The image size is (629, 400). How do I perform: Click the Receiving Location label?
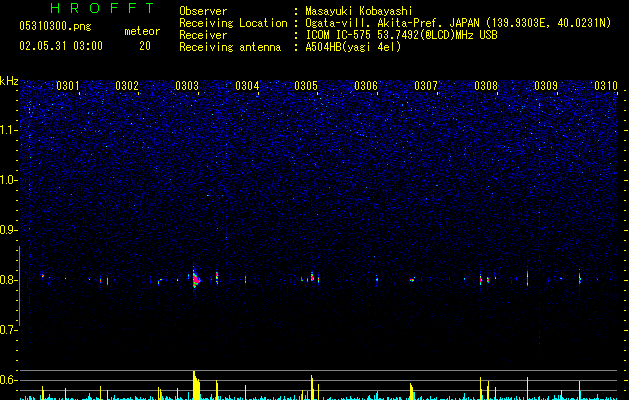(233, 23)
